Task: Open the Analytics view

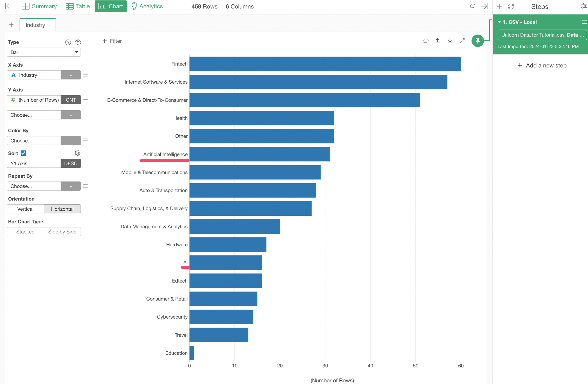Action: pos(147,6)
